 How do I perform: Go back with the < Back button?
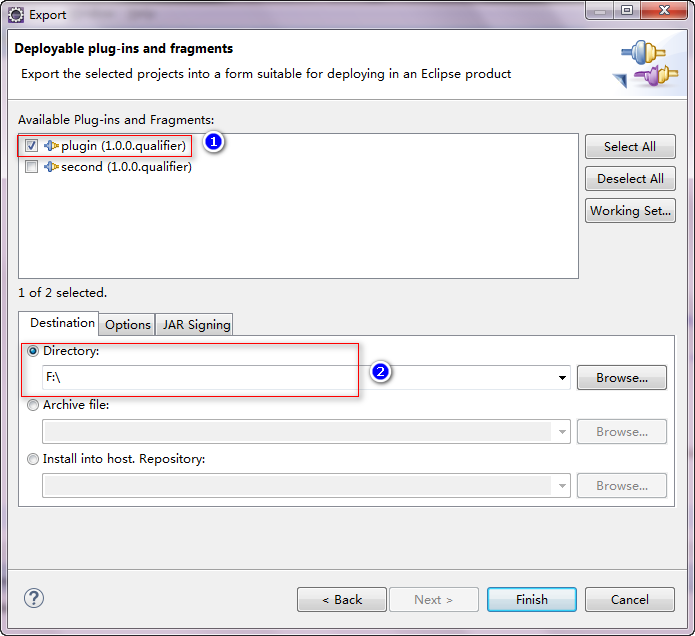click(342, 600)
